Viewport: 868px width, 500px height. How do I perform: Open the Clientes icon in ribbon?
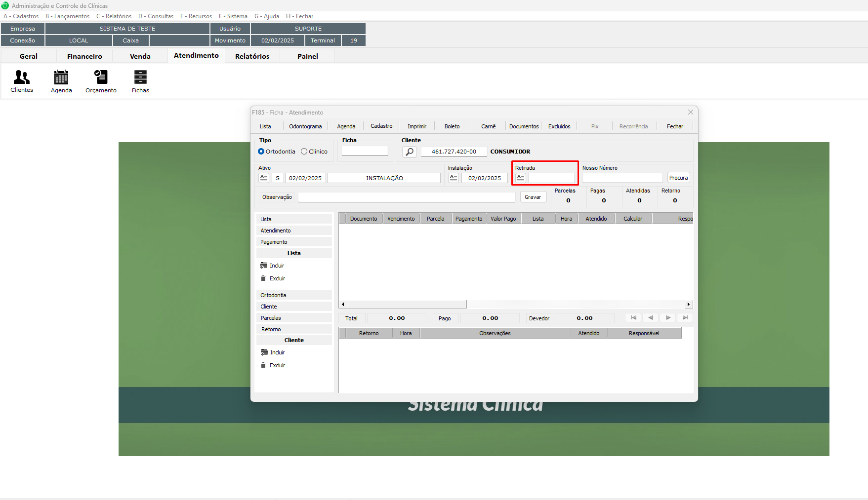(x=22, y=81)
